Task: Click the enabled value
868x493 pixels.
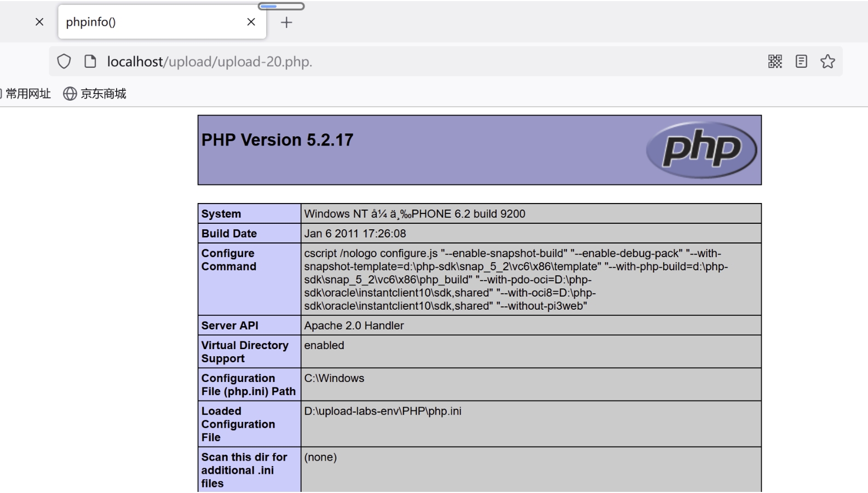Action: click(324, 345)
